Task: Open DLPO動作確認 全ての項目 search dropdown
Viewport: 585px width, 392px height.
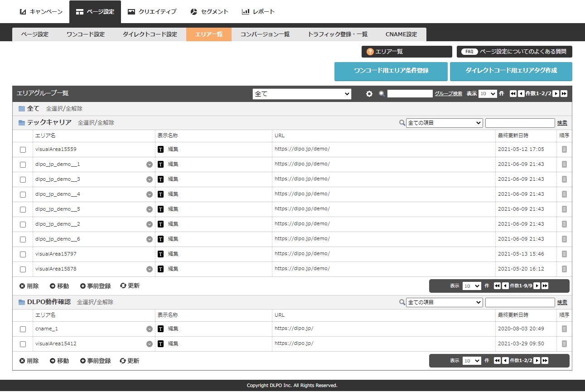Action: (444, 302)
